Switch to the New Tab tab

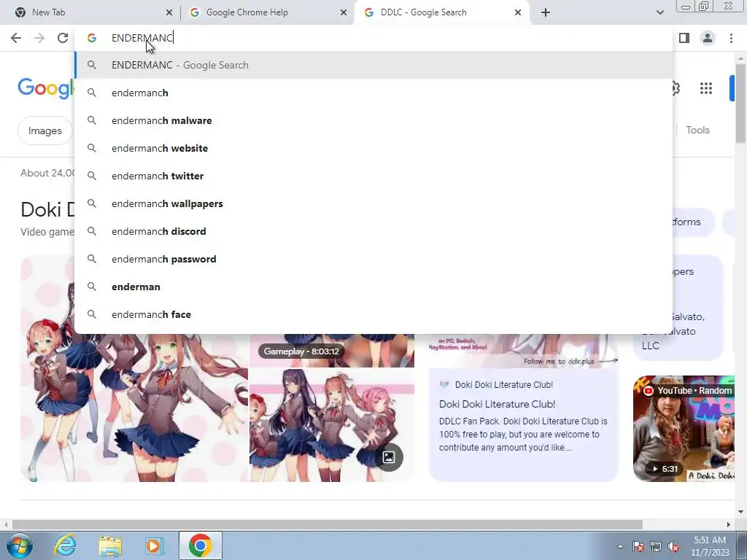pos(90,12)
